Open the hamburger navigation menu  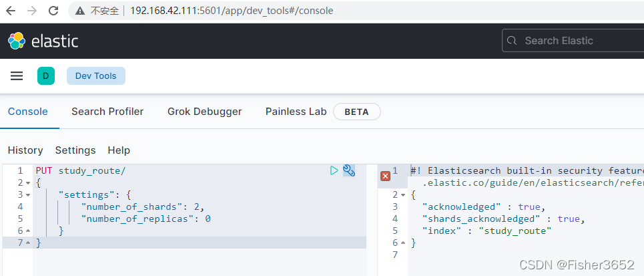17,76
